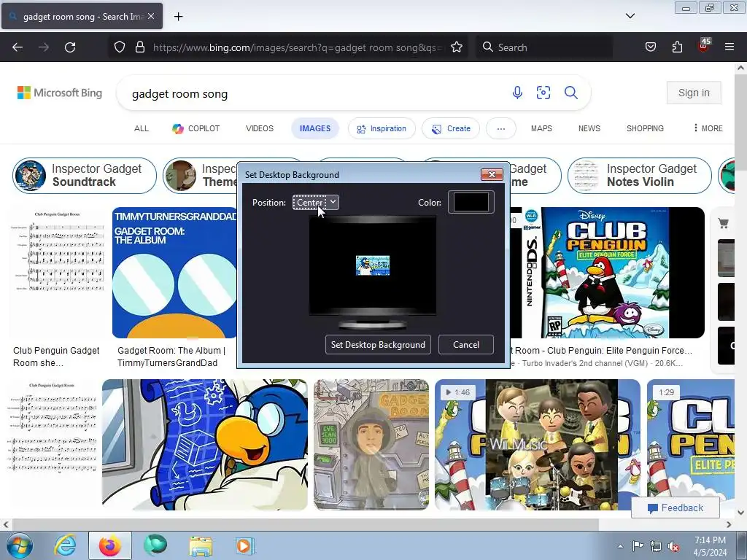747x560 pixels.
Task: Click the Sign in button
Action: click(694, 93)
